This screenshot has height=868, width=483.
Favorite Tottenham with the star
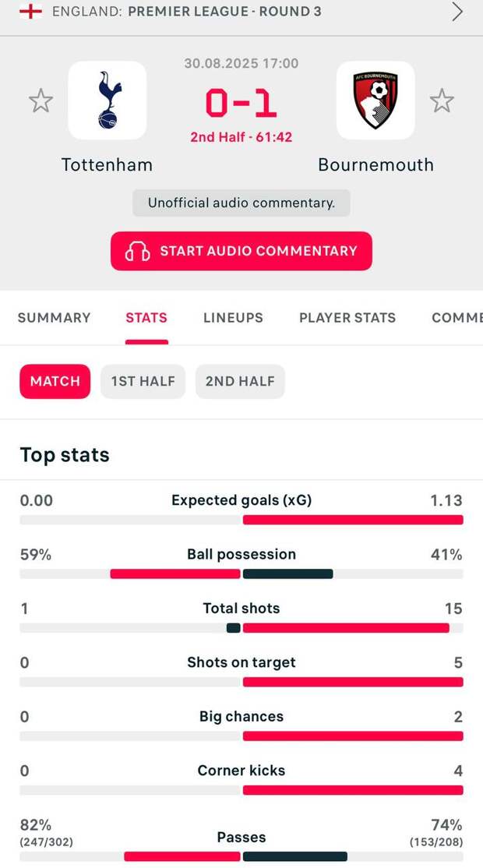[41, 101]
